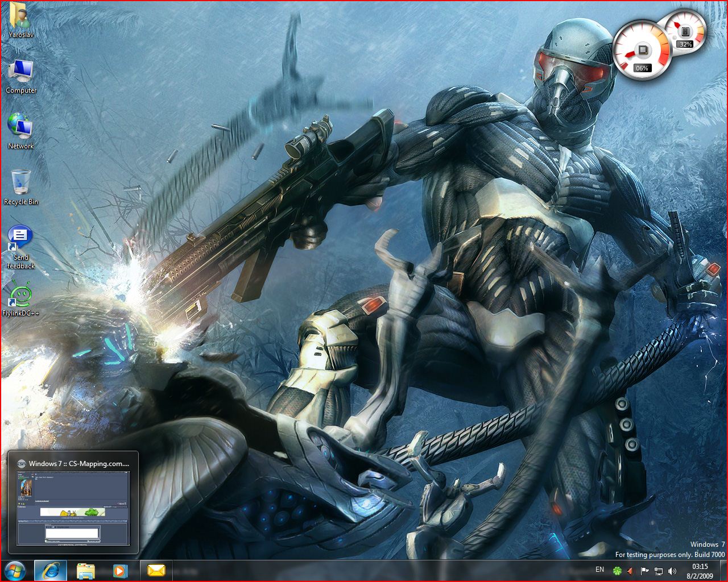The width and height of the screenshot is (728, 582).
Task: Click the Show desktop button at taskbar end
Action: click(723, 571)
